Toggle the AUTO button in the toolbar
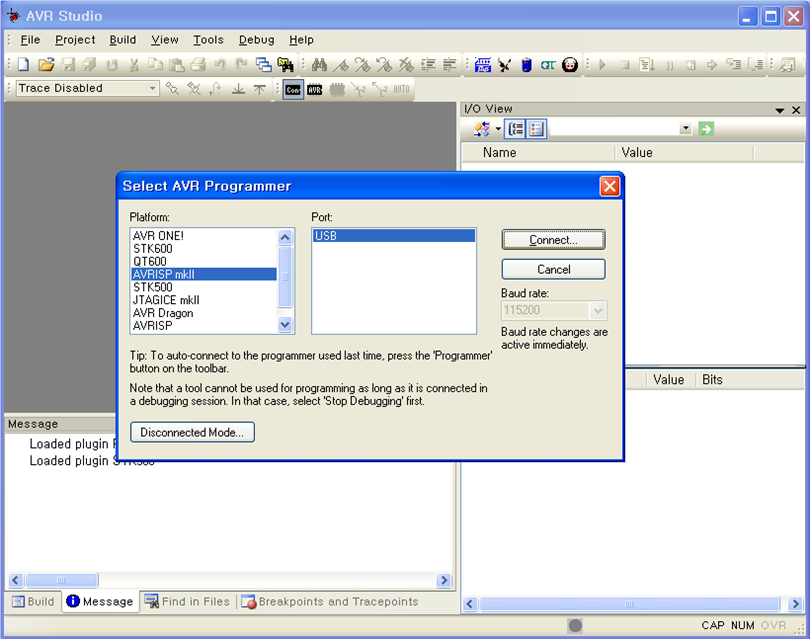This screenshot has width=810, height=639. 401,89
